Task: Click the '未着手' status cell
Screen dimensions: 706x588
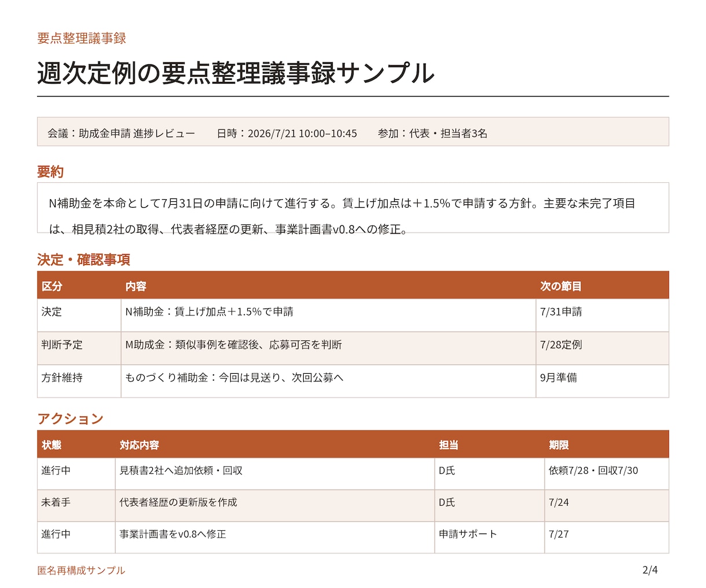Action: (x=56, y=502)
